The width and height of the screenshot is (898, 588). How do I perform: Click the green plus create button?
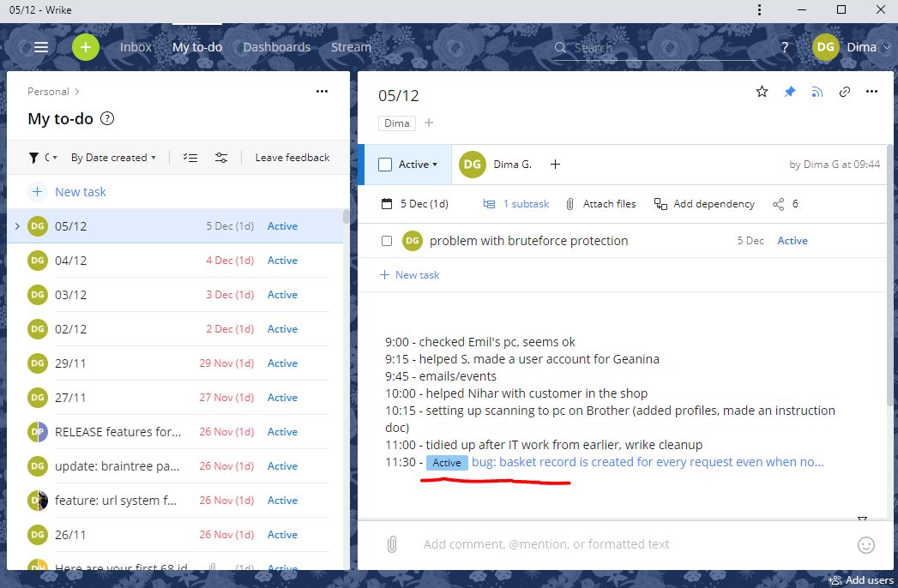tap(86, 47)
